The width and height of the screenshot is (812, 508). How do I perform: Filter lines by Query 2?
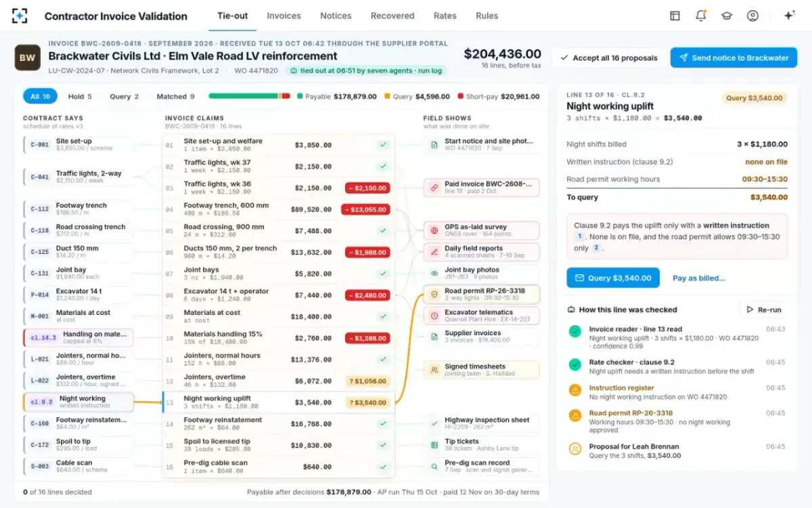point(124,96)
